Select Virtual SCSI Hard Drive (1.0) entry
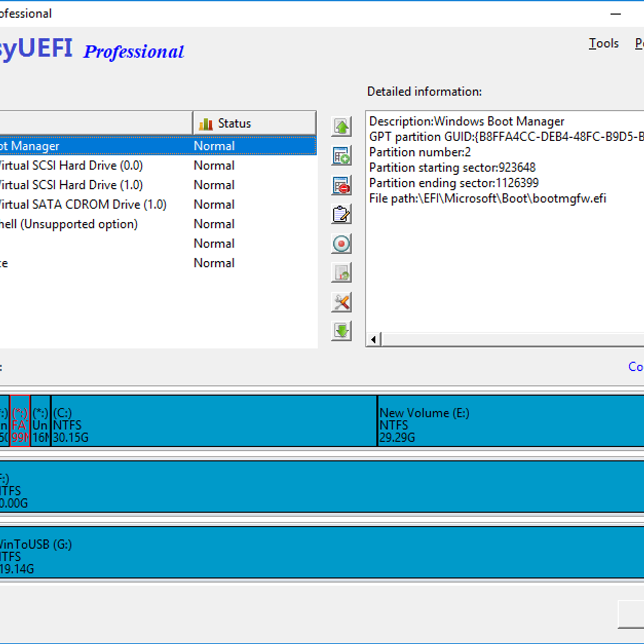 click(158, 185)
